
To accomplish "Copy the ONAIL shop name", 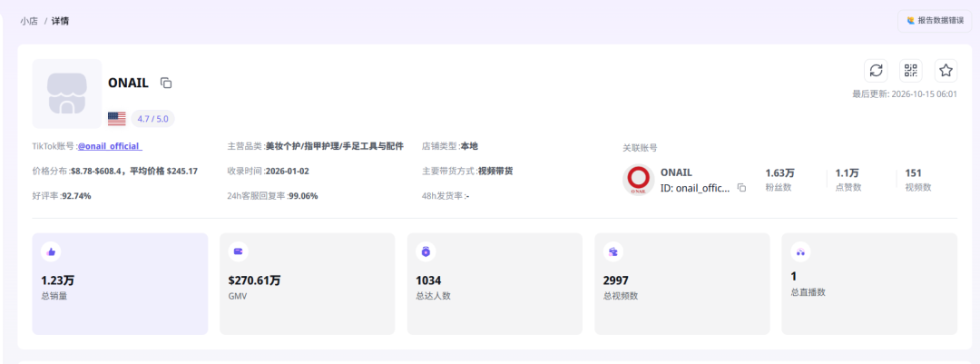I will [166, 83].
